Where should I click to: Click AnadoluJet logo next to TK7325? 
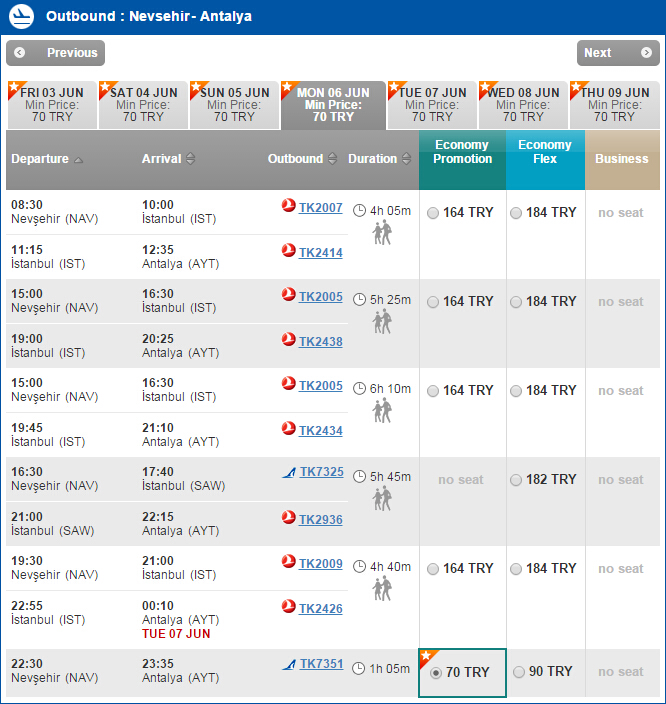point(289,471)
